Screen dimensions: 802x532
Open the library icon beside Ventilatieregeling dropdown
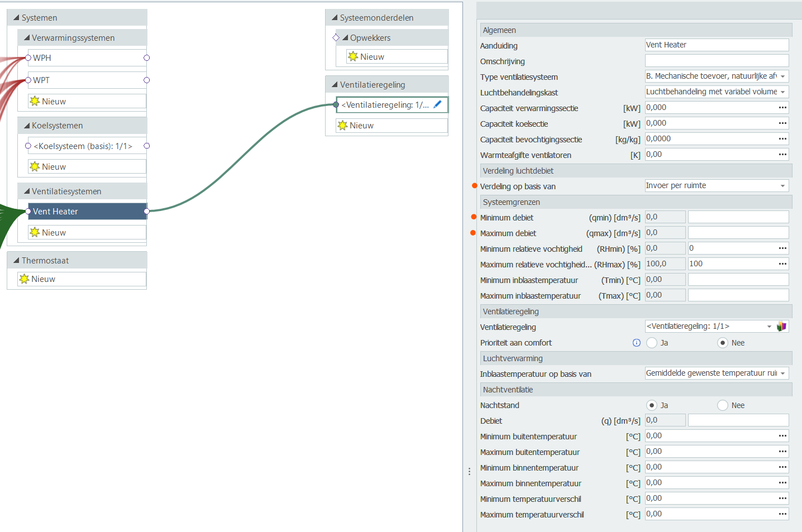click(781, 327)
